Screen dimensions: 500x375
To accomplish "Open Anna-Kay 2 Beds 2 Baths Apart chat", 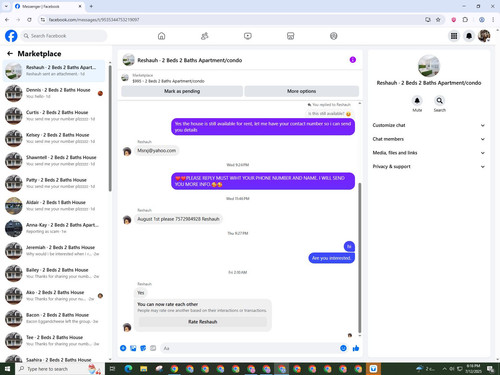I will pyautogui.click(x=54, y=228).
